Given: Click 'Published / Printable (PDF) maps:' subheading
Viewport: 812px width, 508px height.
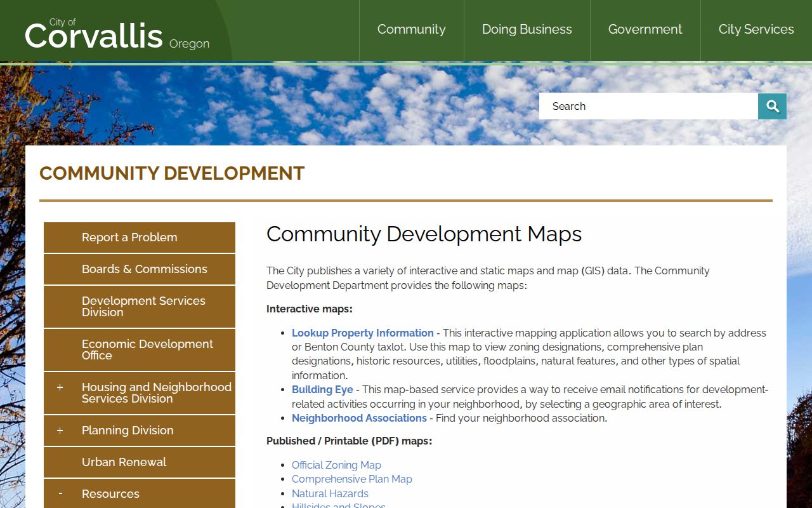Looking at the screenshot, I should 350,441.
